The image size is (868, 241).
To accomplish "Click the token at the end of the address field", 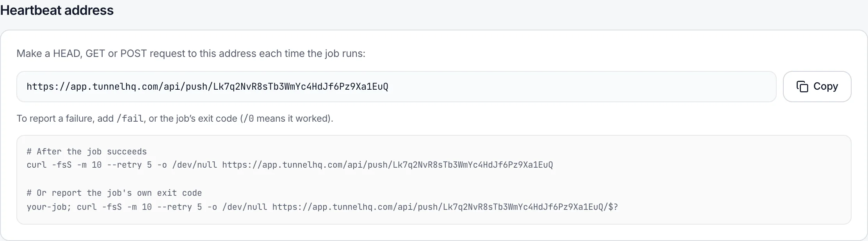I will (x=301, y=87).
